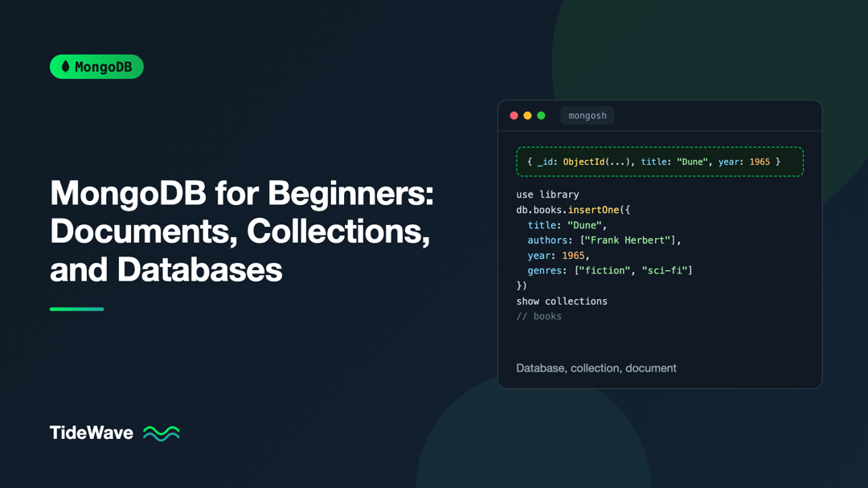
Task: Click the TideWave wave logo icon
Action: (161, 433)
